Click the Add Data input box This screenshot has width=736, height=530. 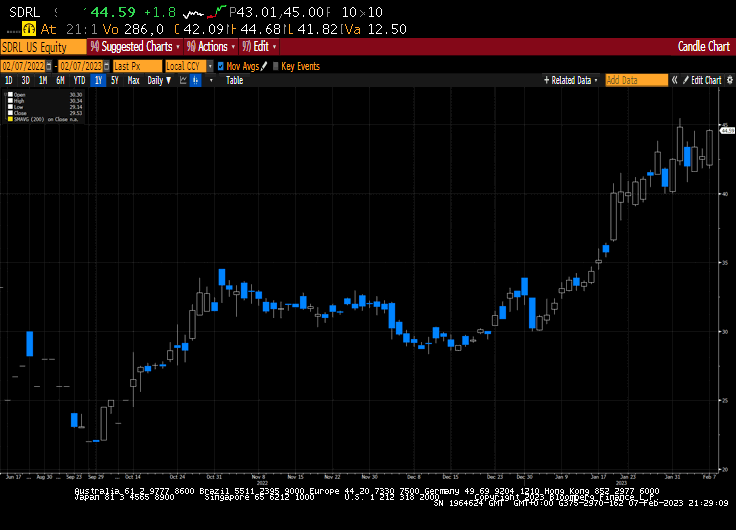coord(636,80)
